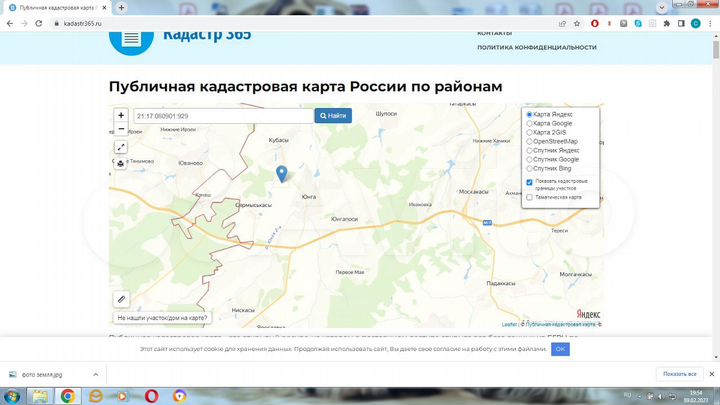Open Публичная кадастровая карта attribution link
Viewport: 720px width, 405px height.
point(560,324)
